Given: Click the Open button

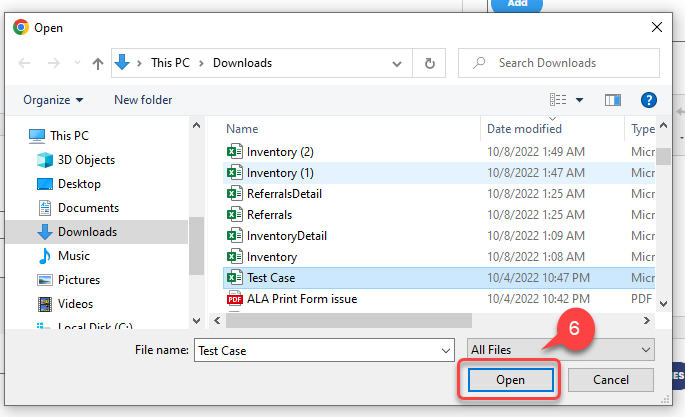Looking at the screenshot, I should (510, 380).
